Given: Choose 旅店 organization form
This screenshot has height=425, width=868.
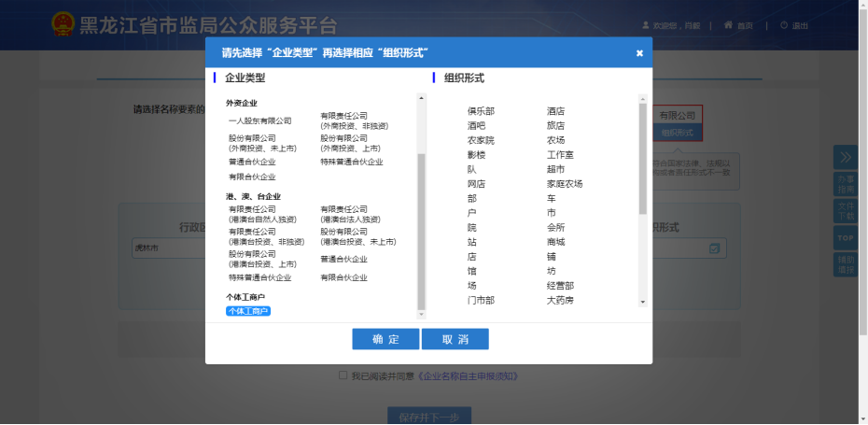Looking at the screenshot, I should coord(555,126).
